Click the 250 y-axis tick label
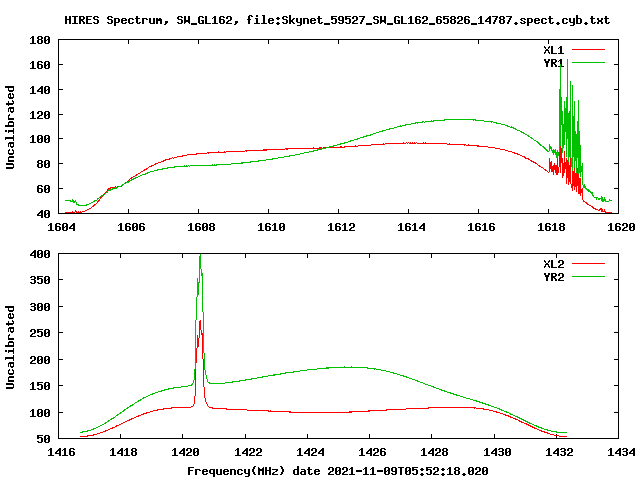 (x=40, y=333)
